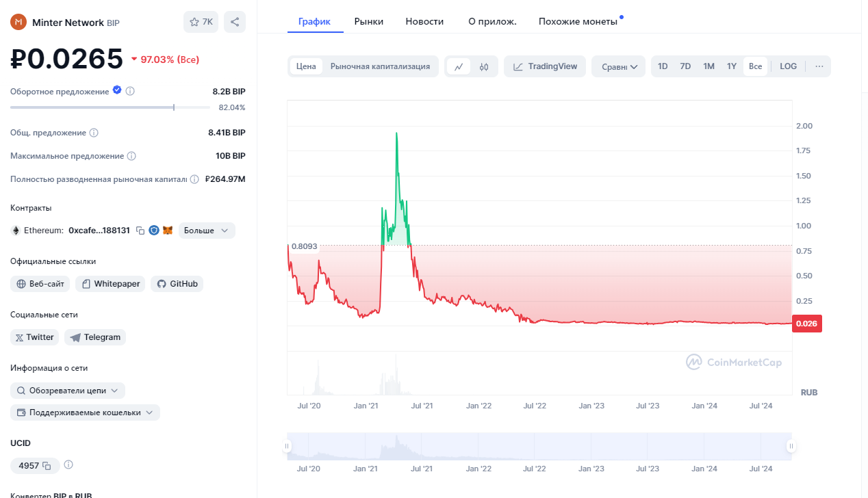Screen dimensions: 868x498
Task: Click the 97.03% (Все) change indicator
Action: click(165, 60)
